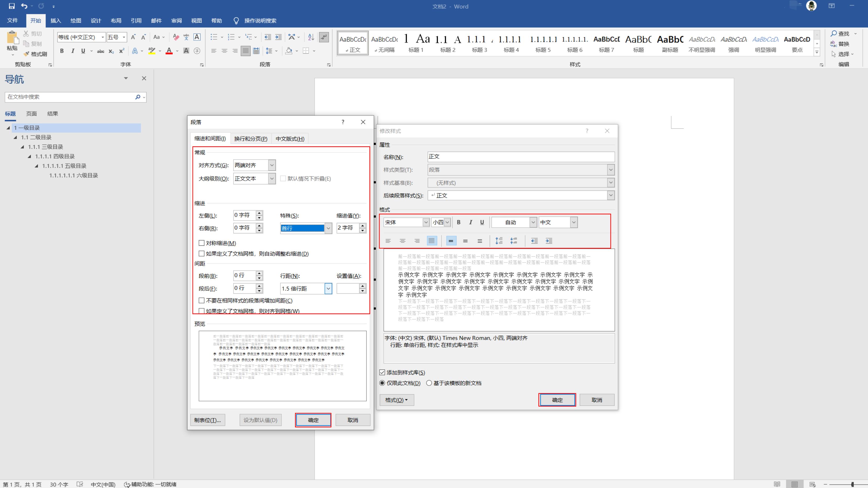
Task: Click increase indent icon in Modify Style dialog
Action: [x=549, y=240]
